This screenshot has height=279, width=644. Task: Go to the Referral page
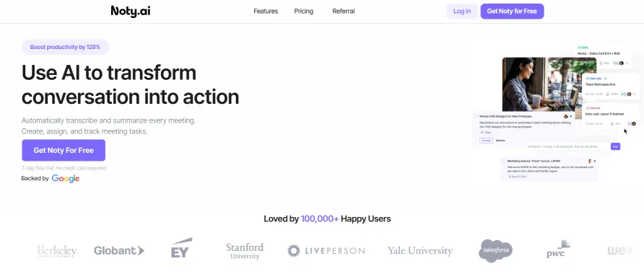(344, 12)
